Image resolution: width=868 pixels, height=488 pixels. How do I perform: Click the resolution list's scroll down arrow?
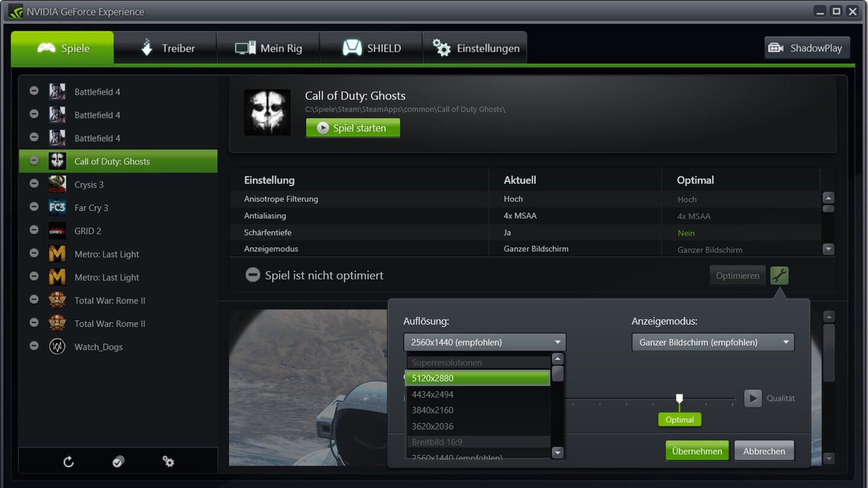[558, 452]
